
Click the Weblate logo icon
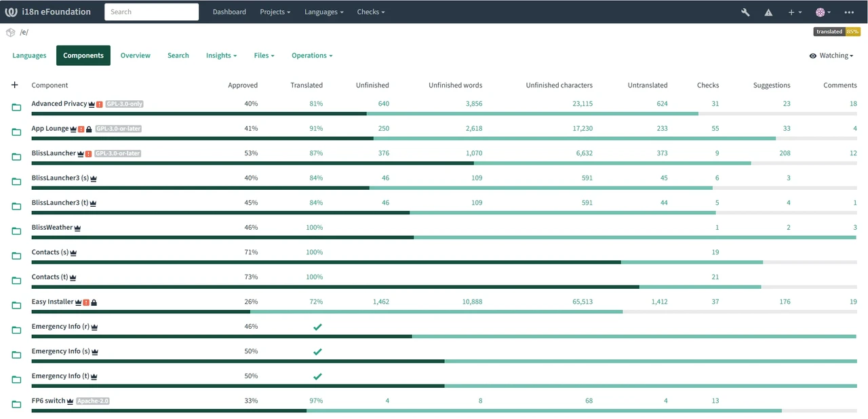point(11,12)
